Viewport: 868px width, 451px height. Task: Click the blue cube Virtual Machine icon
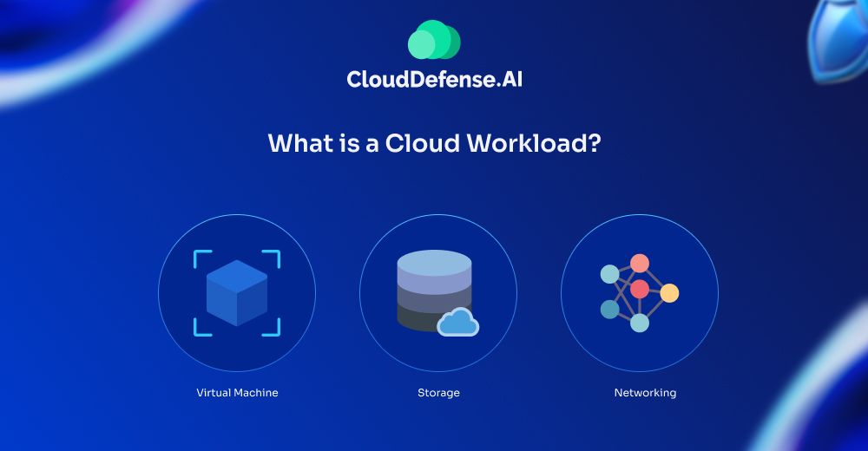pos(236,293)
